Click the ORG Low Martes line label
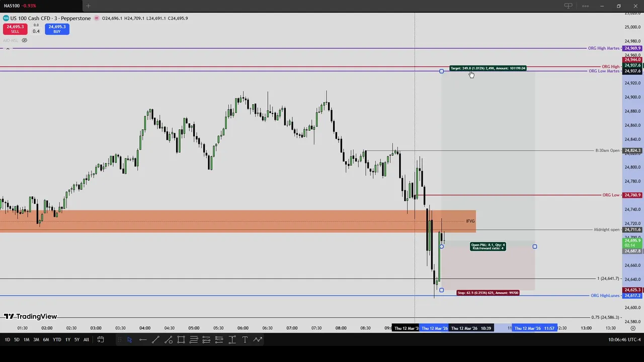The height and width of the screenshot is (362, 644). click(x=604, y=71)
